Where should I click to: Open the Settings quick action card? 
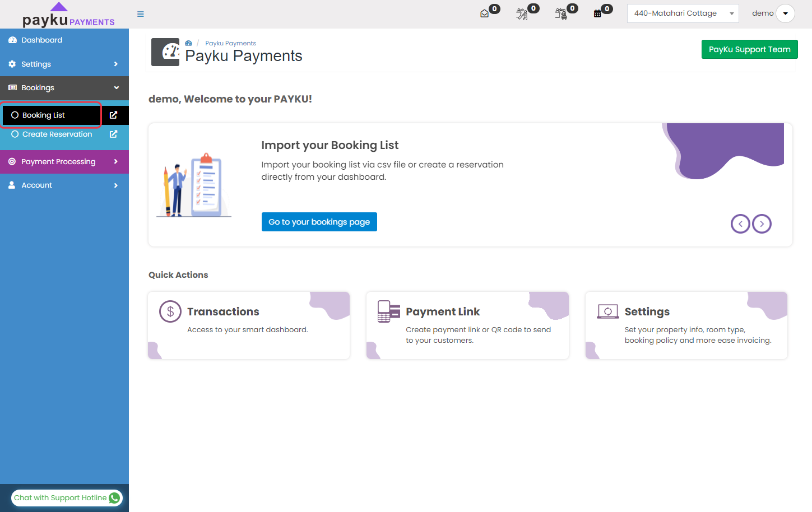point(686,325)
